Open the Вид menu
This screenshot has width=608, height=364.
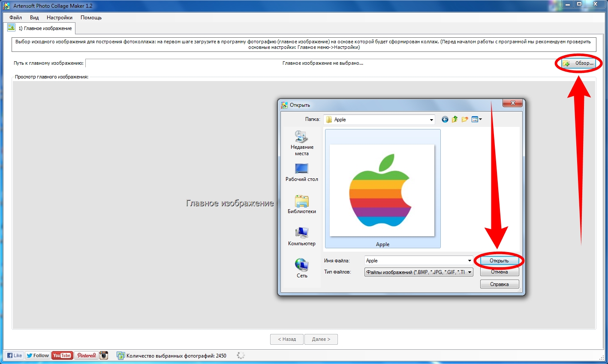pos(34,18)
